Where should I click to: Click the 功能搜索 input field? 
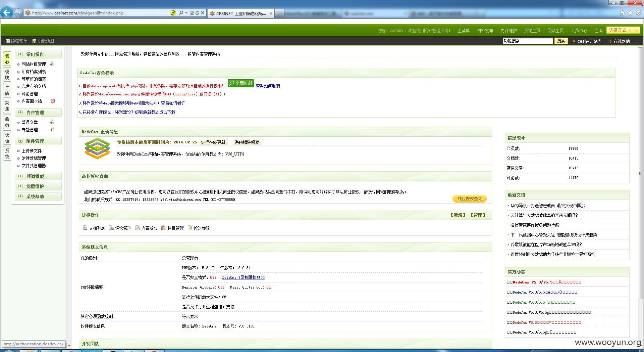(528, 41)
